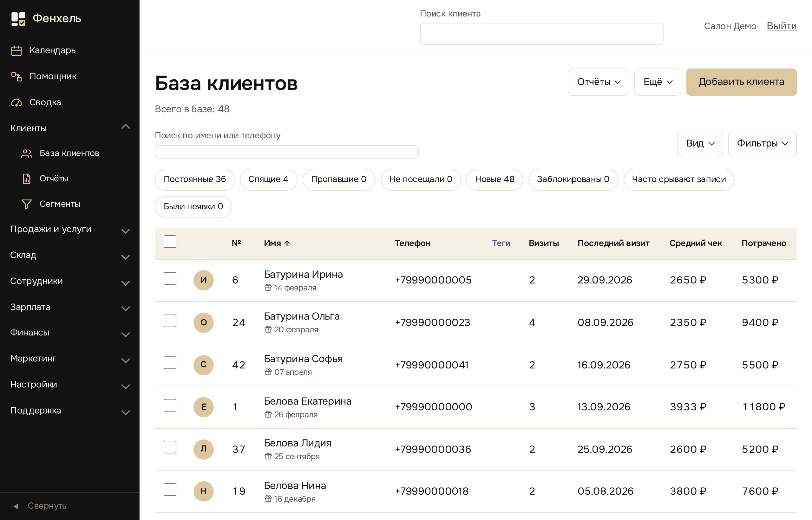Click the Сегменты funnel icon
This screenshot has height=520, width=812.
26,204
